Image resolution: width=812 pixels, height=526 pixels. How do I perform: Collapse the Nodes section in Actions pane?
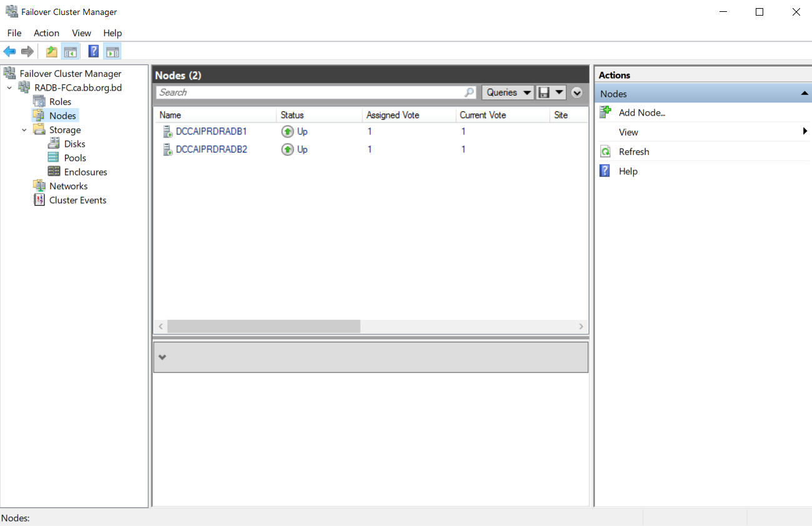tap(804, 93)
